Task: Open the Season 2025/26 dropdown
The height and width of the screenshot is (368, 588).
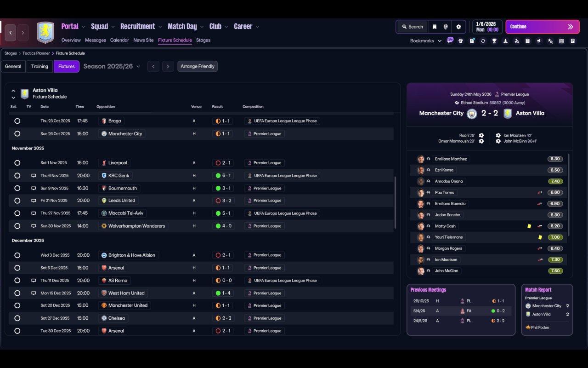Action: (112, 66)
